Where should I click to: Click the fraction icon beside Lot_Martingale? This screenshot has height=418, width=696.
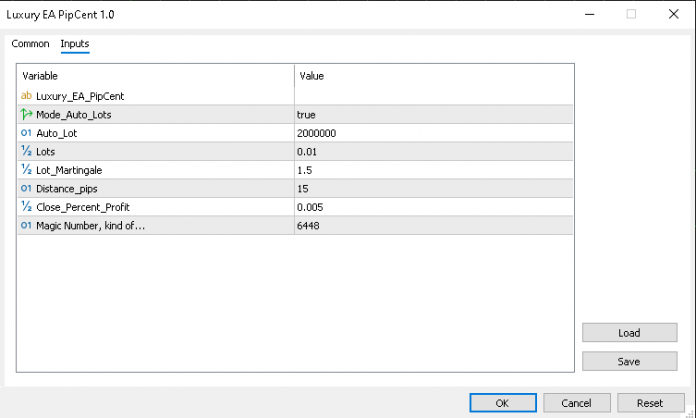27,170
